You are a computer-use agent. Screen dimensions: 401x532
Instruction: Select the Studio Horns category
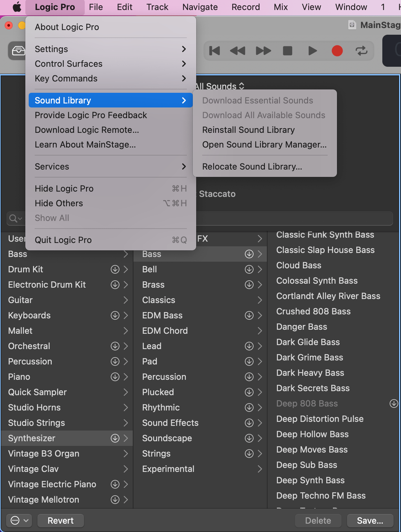point(67,408)
